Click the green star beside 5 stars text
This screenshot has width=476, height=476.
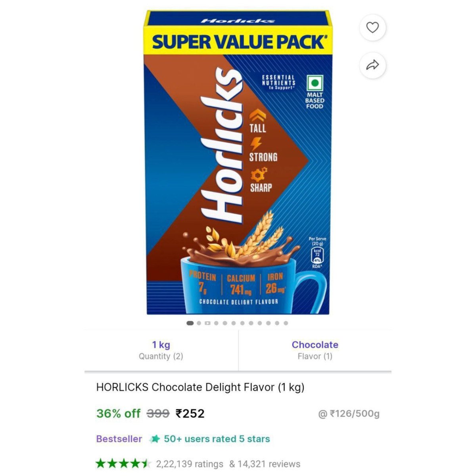pyautogui.click(x=155, y=439)
